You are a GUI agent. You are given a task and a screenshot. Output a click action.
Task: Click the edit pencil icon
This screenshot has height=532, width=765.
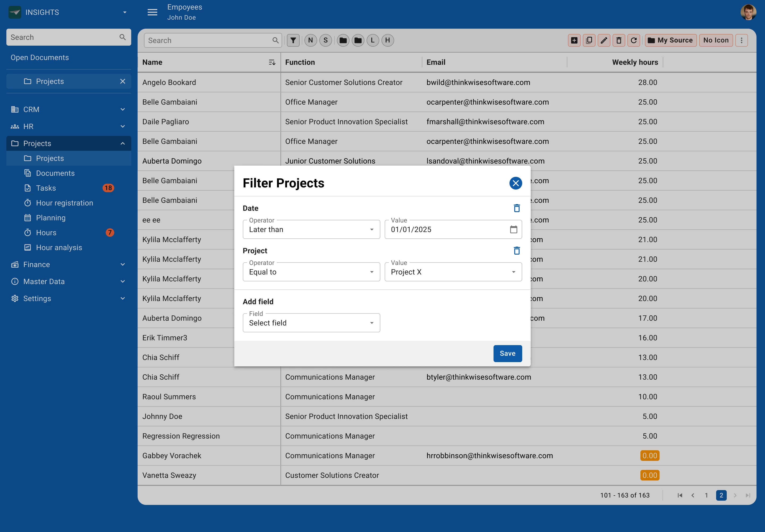coord(604,40)
